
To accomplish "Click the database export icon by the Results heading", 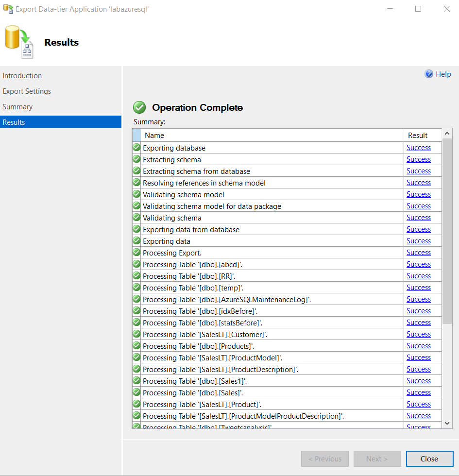I will coord(19,42).
